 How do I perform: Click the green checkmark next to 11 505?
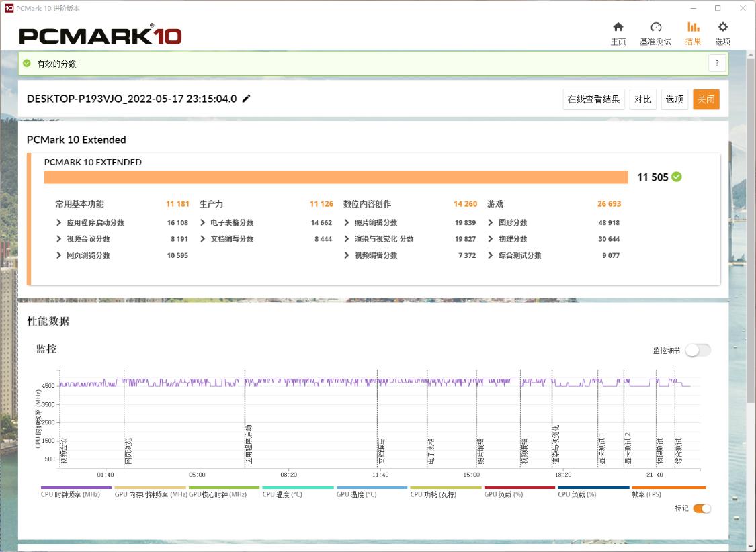coord(676,177)
